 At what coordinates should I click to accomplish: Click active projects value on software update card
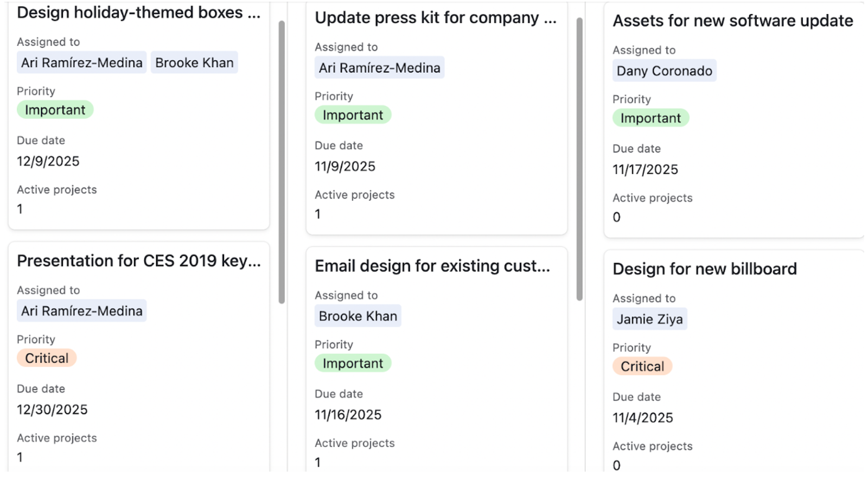[617, 217]
